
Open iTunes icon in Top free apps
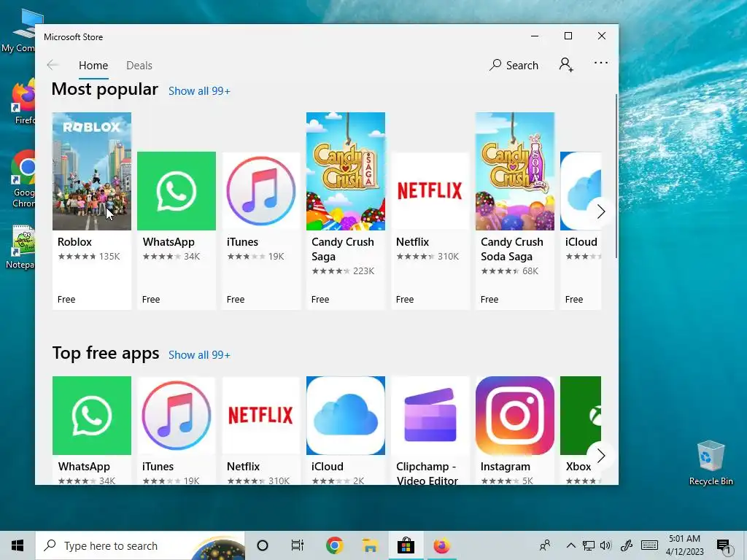click(177, 416)
